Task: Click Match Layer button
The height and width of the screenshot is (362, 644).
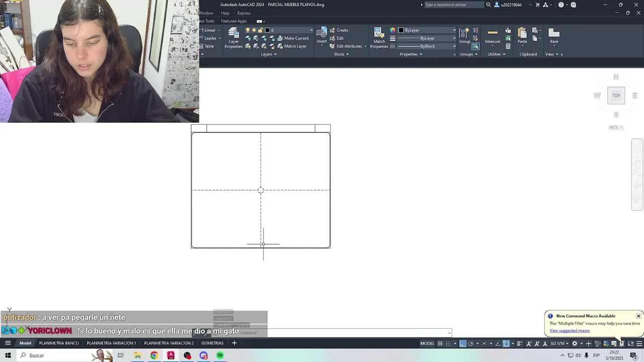Action: (x=291, y=46)
